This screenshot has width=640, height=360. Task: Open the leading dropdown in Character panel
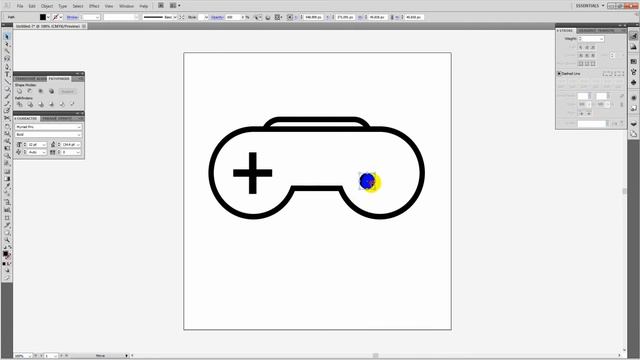point(78,144)
